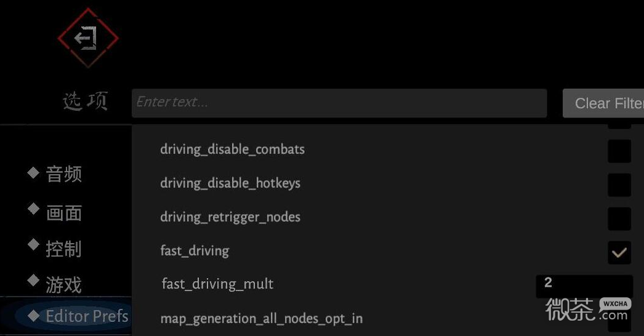This screenshot has height=336, width=644.
Task: Switch to the 游戏 game tab
Action: 63,284
